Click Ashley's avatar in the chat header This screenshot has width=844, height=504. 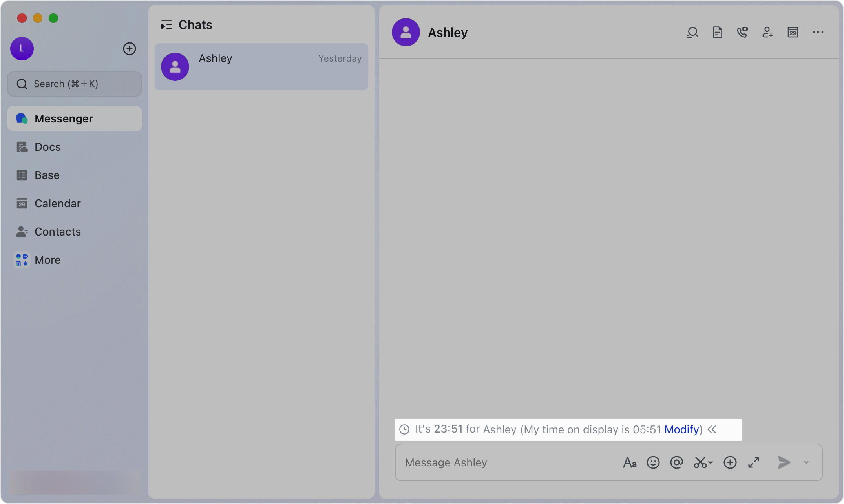[406, 32]
